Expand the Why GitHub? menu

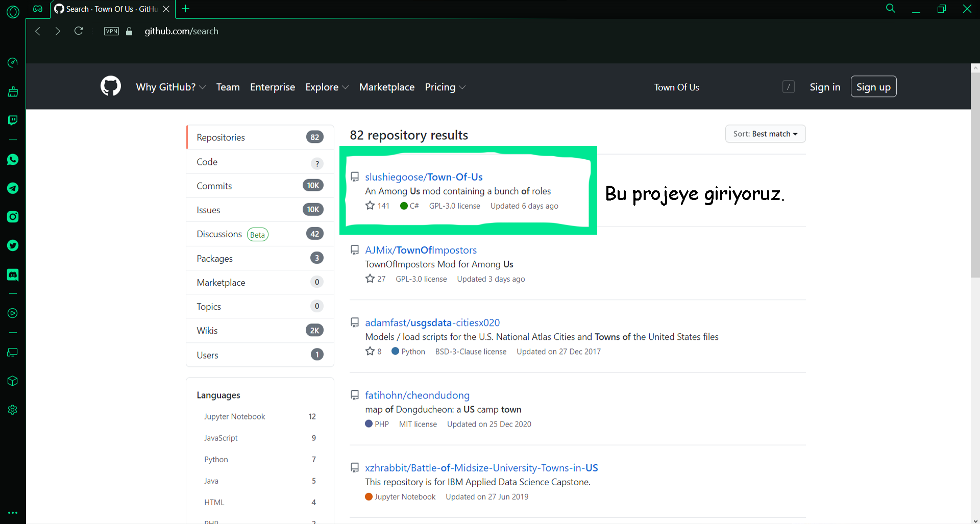[171, 87]
